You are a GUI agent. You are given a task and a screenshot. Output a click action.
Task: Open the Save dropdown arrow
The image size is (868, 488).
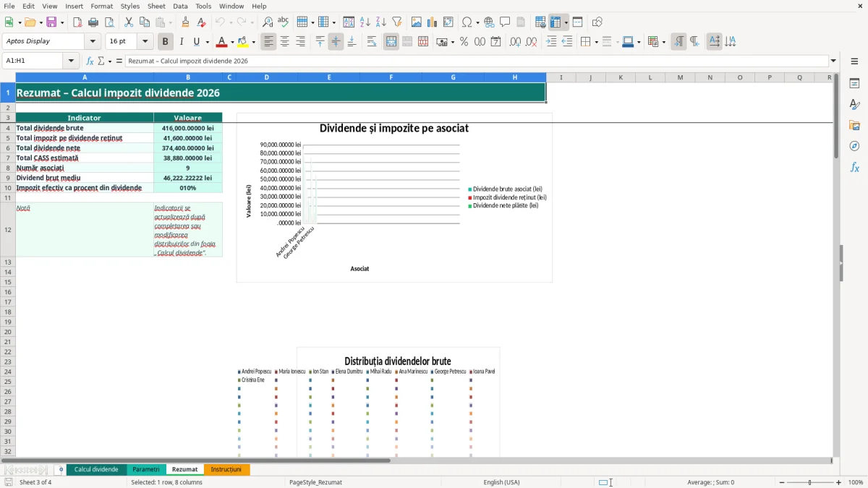(62, 22)
